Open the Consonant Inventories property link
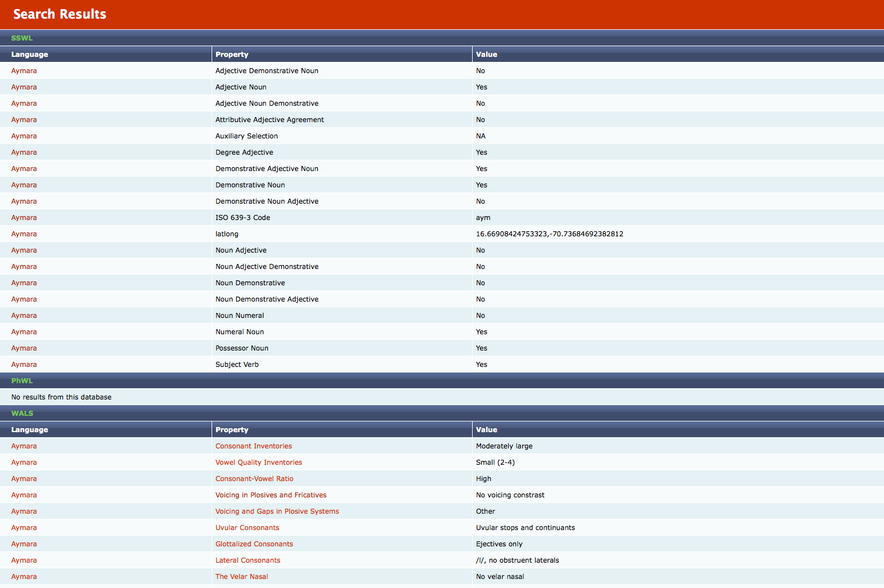This screenshot has height=588, width=884. point(253,446)
